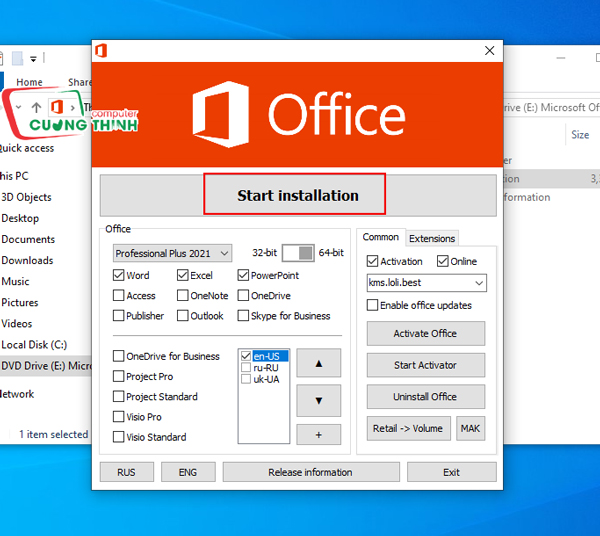Screen dimensions: 600x536
Task: Open the Share ribbon tab in Explorer
Action: click(x=80, y=82)
